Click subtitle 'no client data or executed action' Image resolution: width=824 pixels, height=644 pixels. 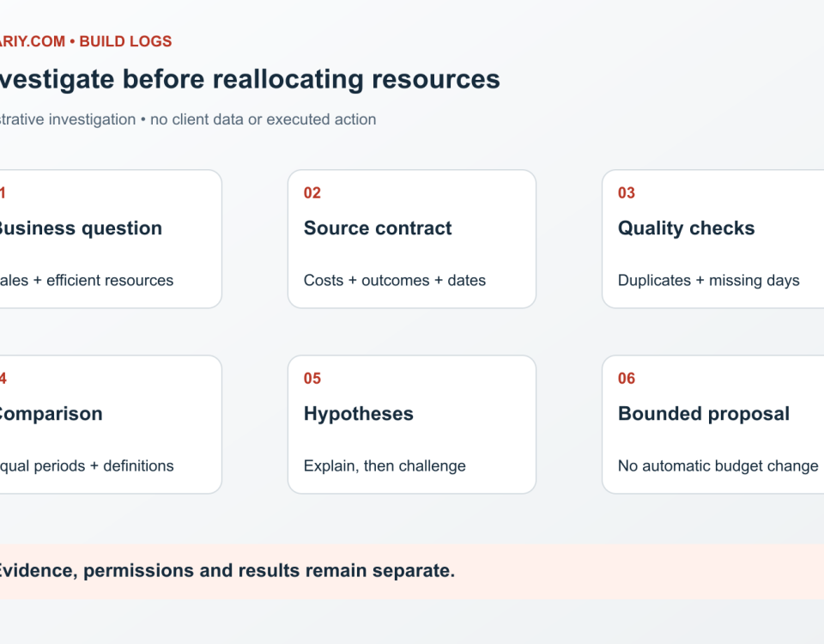click(264, 119)
